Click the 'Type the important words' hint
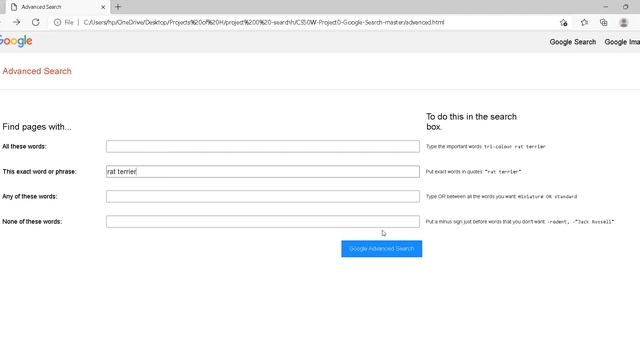 pyautogui.click(x=486, y=147)
